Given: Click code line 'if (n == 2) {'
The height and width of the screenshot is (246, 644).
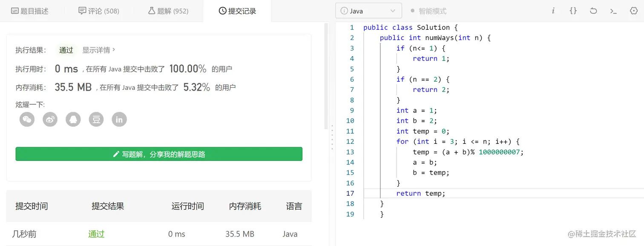Looking at the screenshot, I should pos(423,79).
